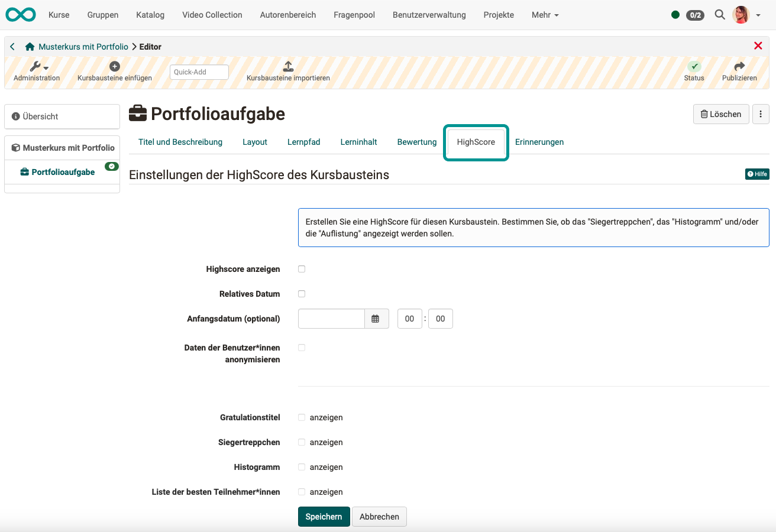Image resolution: width=776 pixels, height=532 pixels.
Task: Check course status via the green checkmark icon
Action: [694, 66]
